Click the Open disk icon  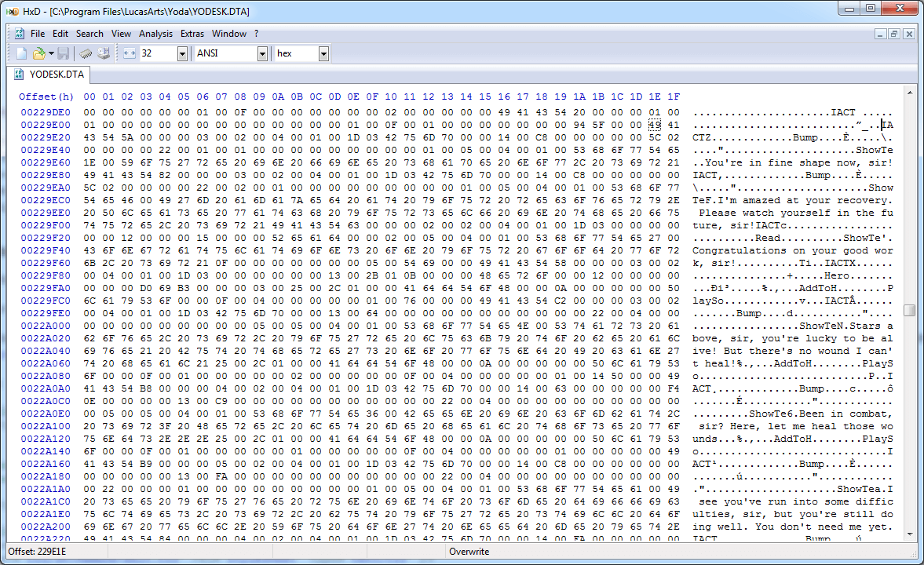(x=103, y=53)
